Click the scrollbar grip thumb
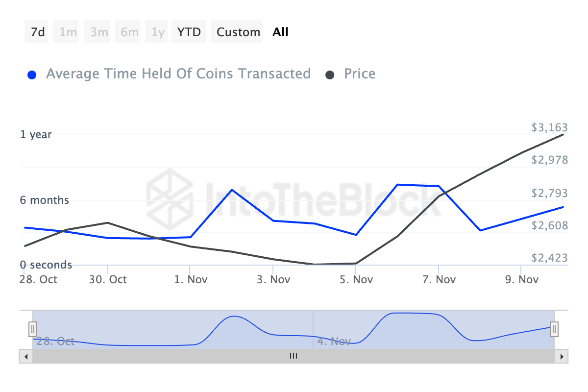 293,356
